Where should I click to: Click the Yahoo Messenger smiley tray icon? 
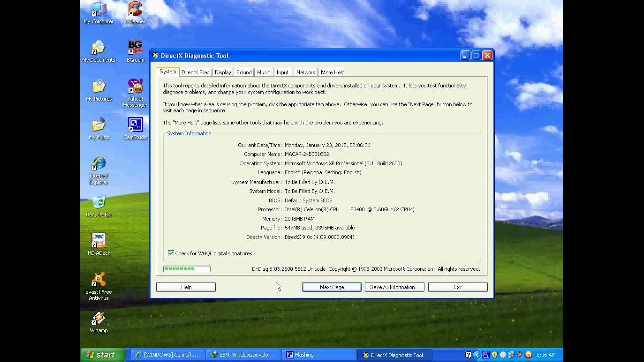(503, 355)
